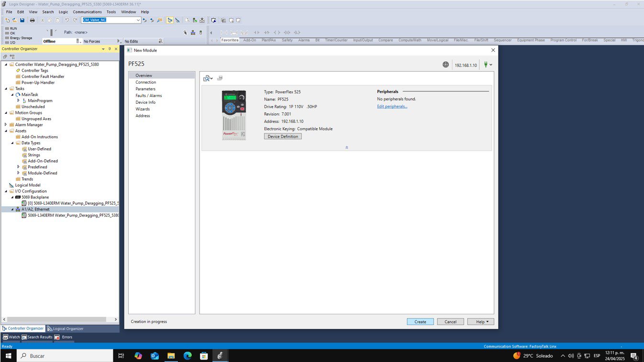This screenshot has width=644, height=362.
Task: Toggle the Logical Organizer toolbar icon
Action: pos(178,20)
